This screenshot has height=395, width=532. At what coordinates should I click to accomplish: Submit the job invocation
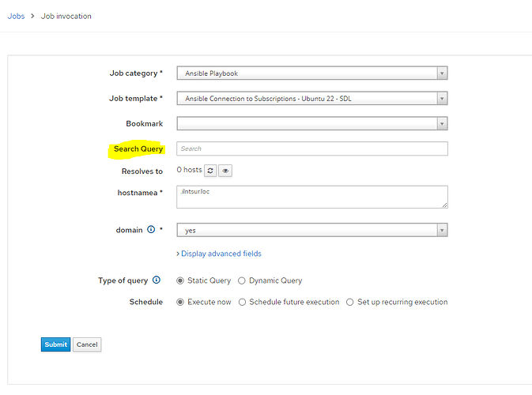tap(55, 344)
